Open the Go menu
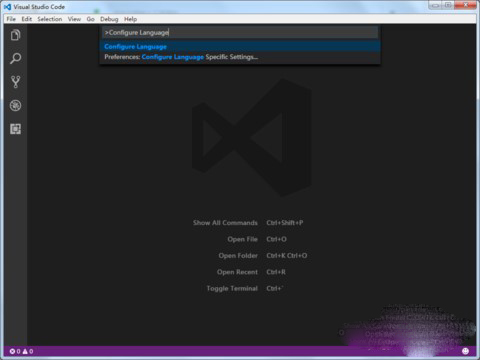 pyautogui.click(x=91, y=19)
